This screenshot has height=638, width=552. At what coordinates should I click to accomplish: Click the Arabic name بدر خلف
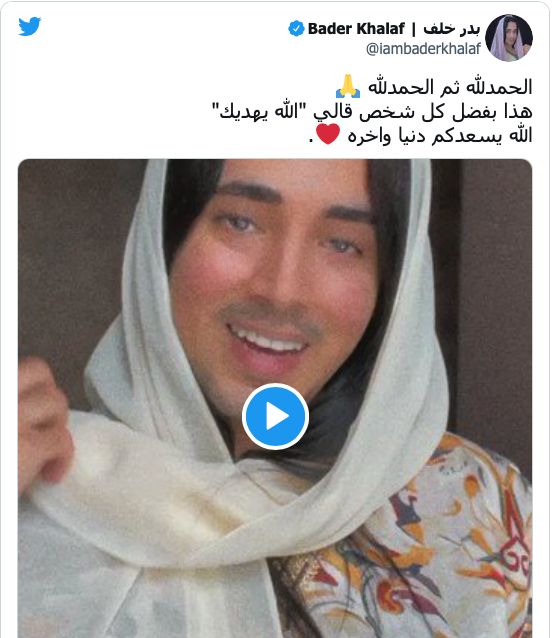tap(452, 29)
